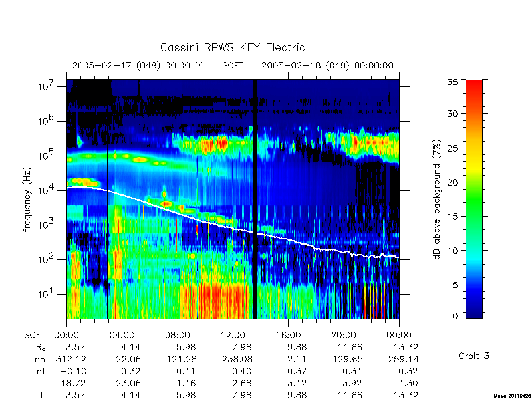Image resolution: width=532 pixels, height=399 pixels.
Task: Click the 'frequency (Hz)' axis label
Action: click(27, 199)
